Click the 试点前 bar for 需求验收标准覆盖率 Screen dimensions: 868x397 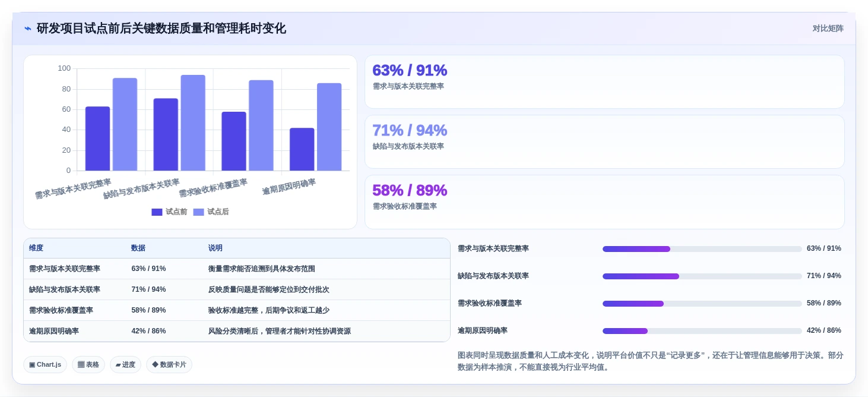234,141
